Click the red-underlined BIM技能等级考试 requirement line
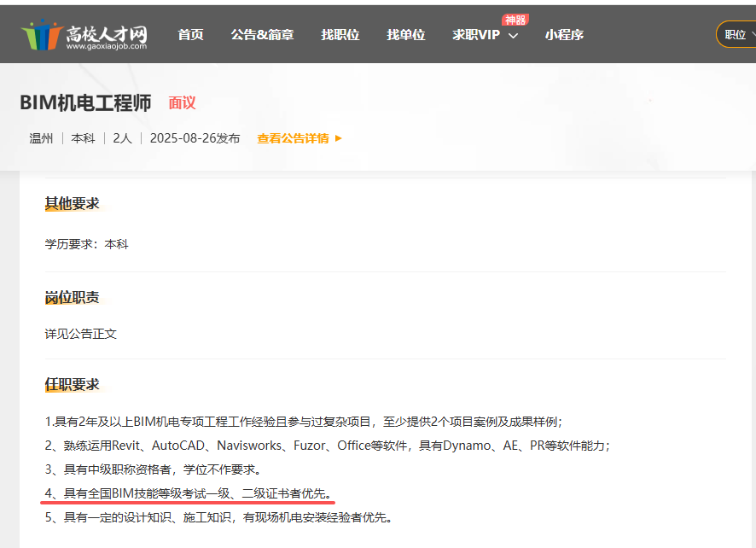756x548 pixels. 189,493
